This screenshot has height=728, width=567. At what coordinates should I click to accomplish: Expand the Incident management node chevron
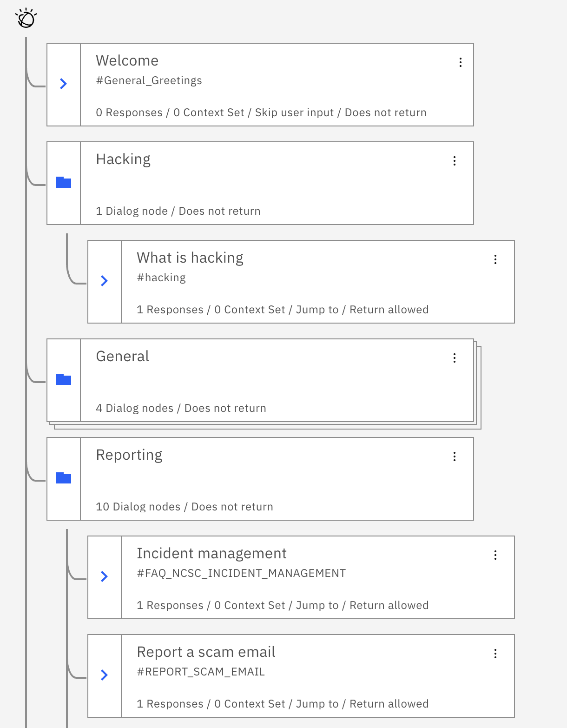coord(105,576)
